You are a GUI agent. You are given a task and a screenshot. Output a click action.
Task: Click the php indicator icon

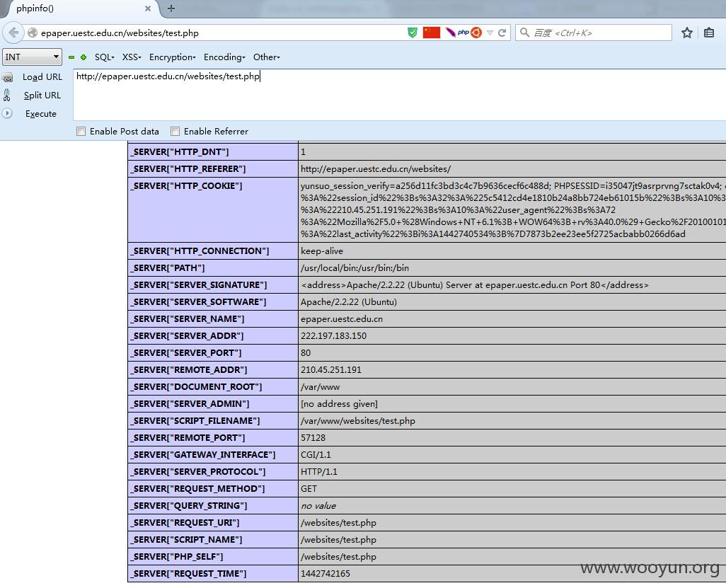[463, 33]
